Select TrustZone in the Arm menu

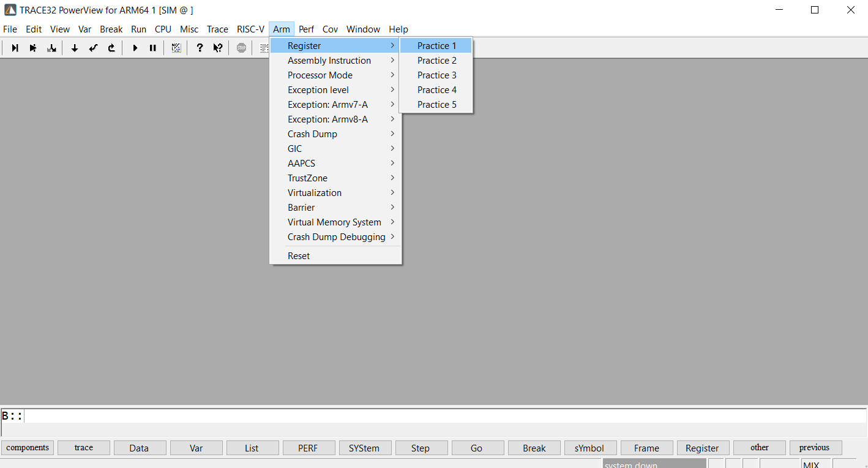(335, 178)
